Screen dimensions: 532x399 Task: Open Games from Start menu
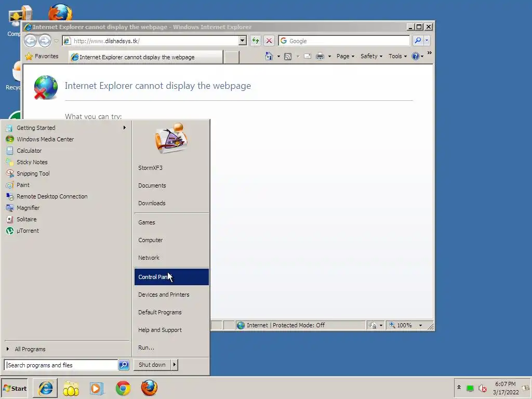pos(171,222)
